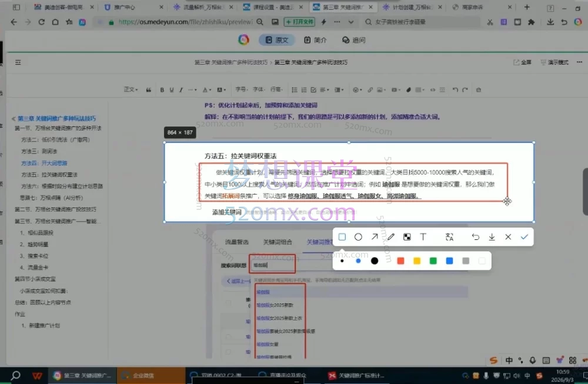
Task: Toggle bold formatting in editor toolbar
Action: pos(162,90)
